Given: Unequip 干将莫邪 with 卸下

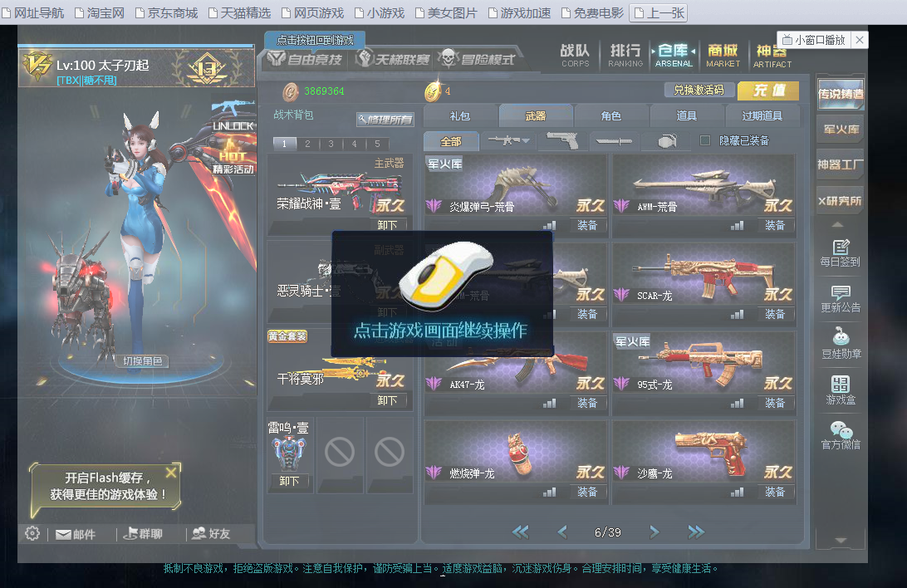Looking at the screenshot, I should (388, 400).
